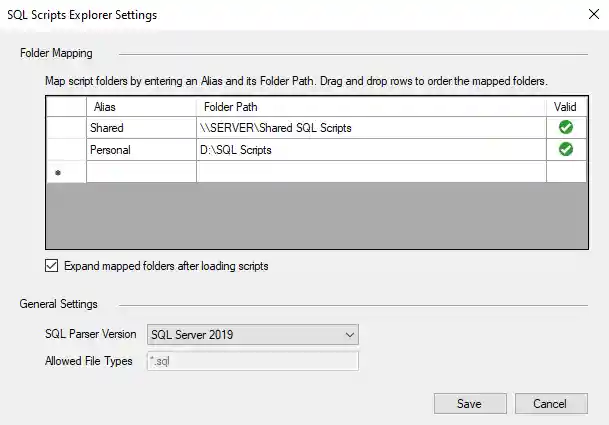Select the Personal alias cell
609x425 pixels.
click(x=141, y=150)
